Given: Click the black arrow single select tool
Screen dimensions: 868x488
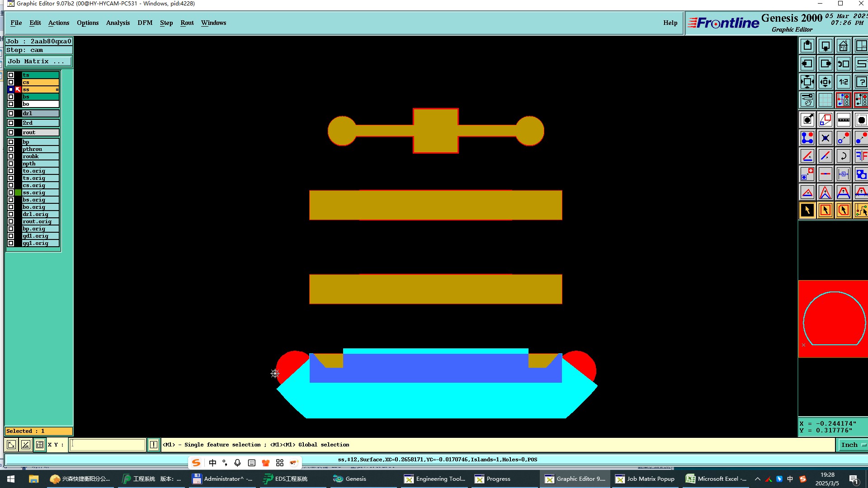Looking at the screenshot, I should point(807,210).
